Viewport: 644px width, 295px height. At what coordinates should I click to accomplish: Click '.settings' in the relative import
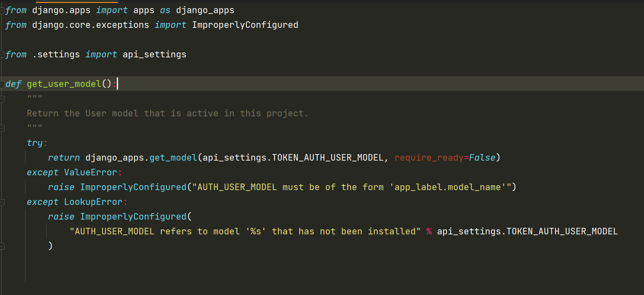pyautogui.click(x=56, y=54)
